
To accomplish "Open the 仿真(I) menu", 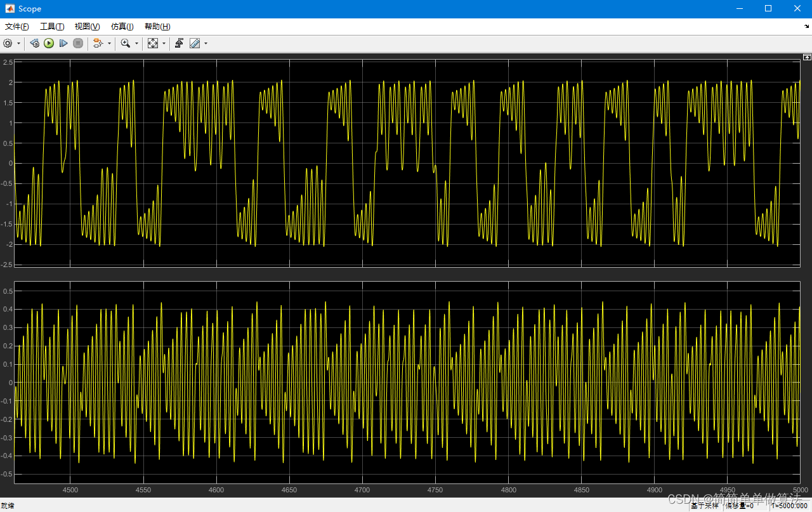I will point(122,27).
